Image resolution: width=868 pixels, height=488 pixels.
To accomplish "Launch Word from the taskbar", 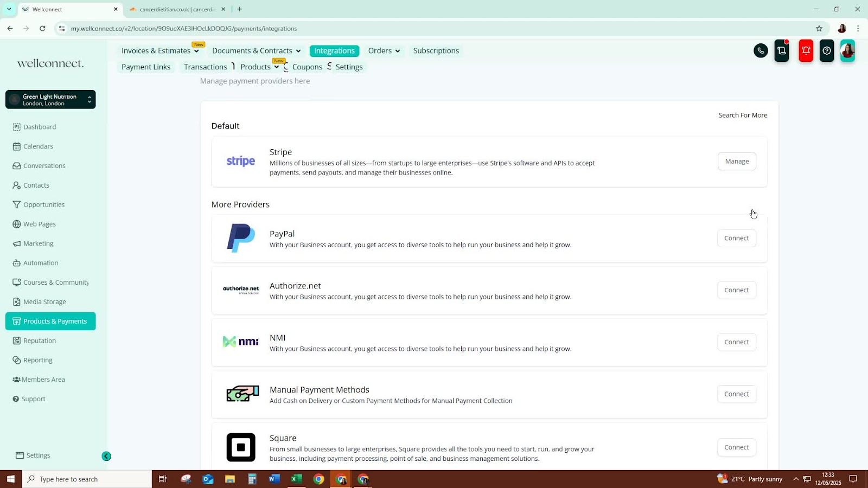I will click(274, 479).
